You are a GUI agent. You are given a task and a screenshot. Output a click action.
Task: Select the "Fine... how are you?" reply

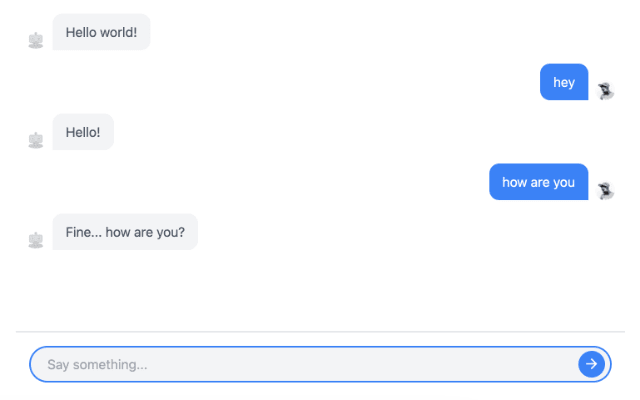[125, 232]
